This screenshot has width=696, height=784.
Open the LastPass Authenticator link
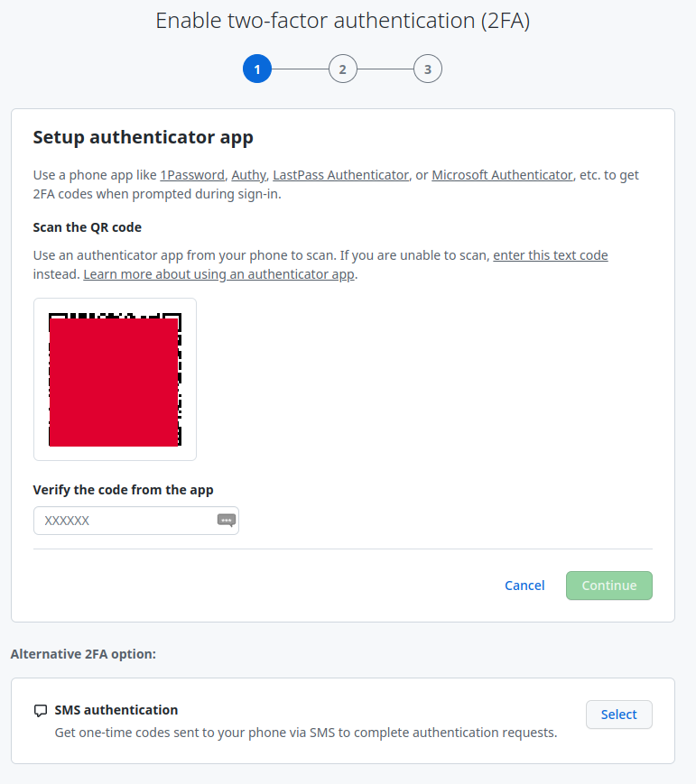340,174
